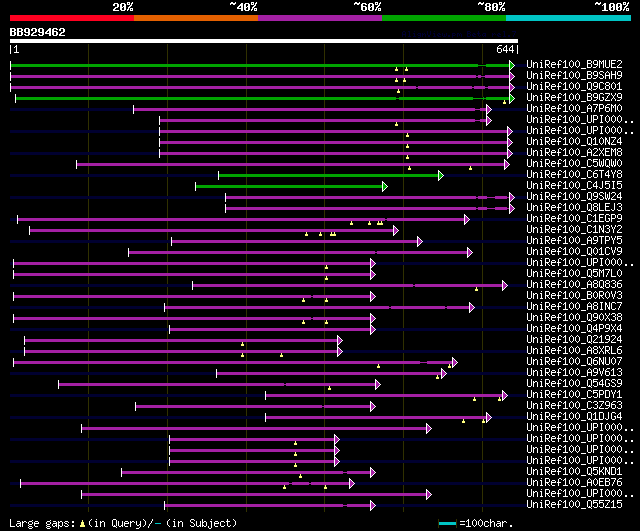Click the arrowhead ending the Q6NU07 alignment
Viewport: 640px width, 531px height.
tap(455, 362)
